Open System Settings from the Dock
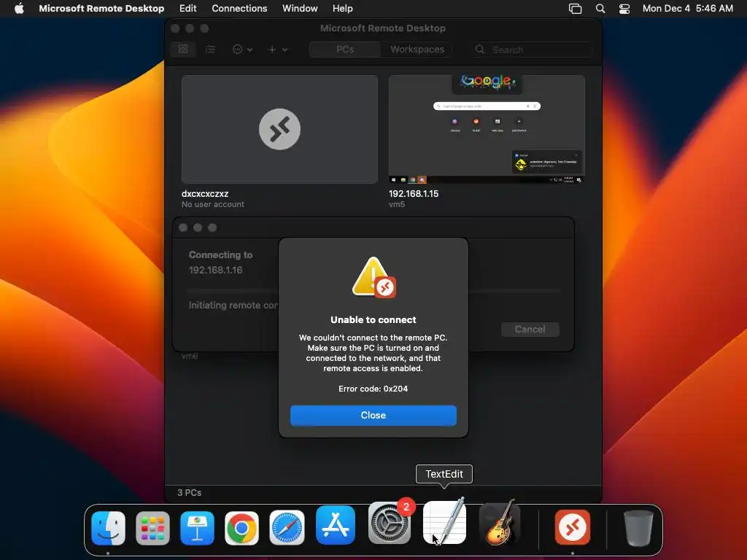Viewport: 747px width, 560px height. (390, 523)
